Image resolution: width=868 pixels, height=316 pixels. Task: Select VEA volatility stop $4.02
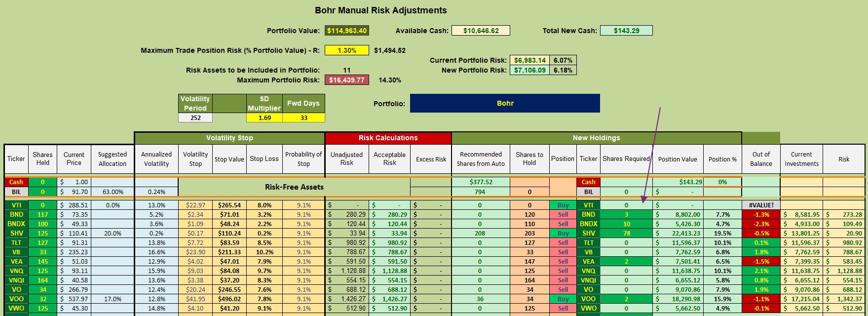(x=195, y=262)
